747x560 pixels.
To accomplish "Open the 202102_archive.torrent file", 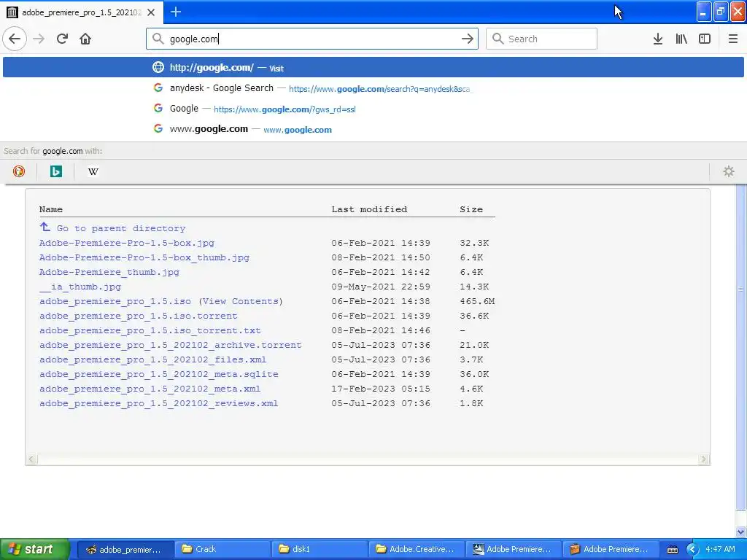I will click(x=170, y=345).
